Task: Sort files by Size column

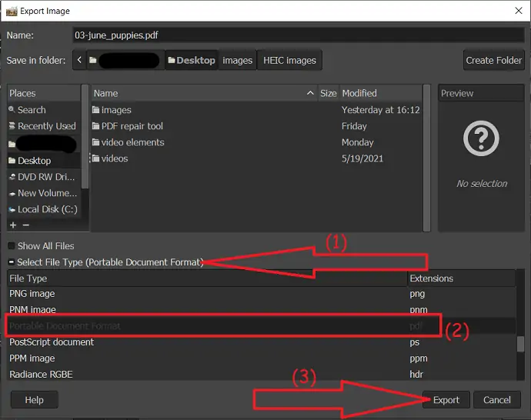Action: pyautogui.click(x=328, y=93)
